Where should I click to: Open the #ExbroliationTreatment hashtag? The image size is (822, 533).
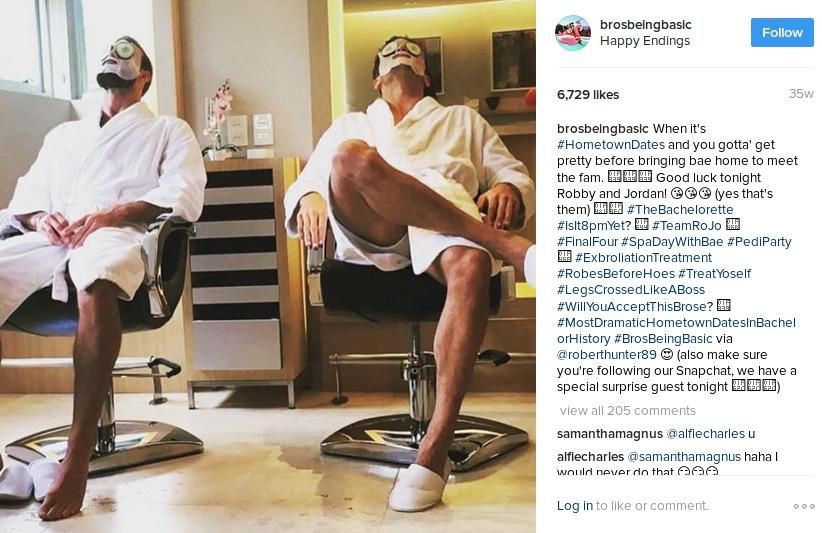point(643,258)
